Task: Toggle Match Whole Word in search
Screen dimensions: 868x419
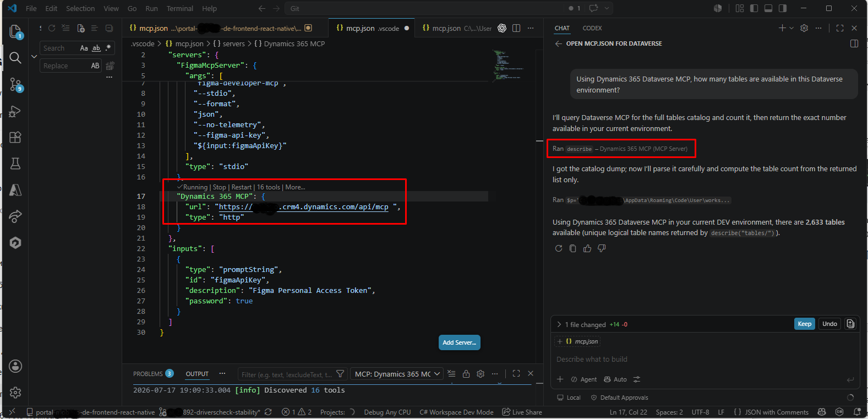Action: (x=96, y=48)
